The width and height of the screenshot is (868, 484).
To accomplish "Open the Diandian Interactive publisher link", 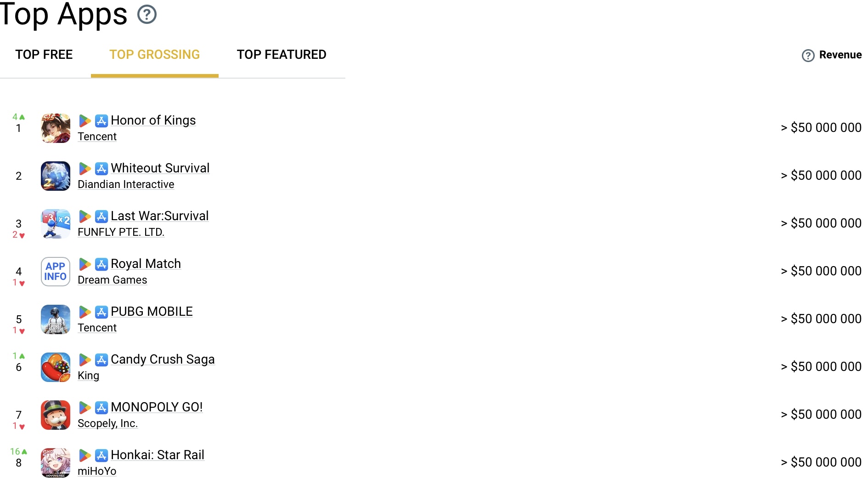I will coord(126,184).
